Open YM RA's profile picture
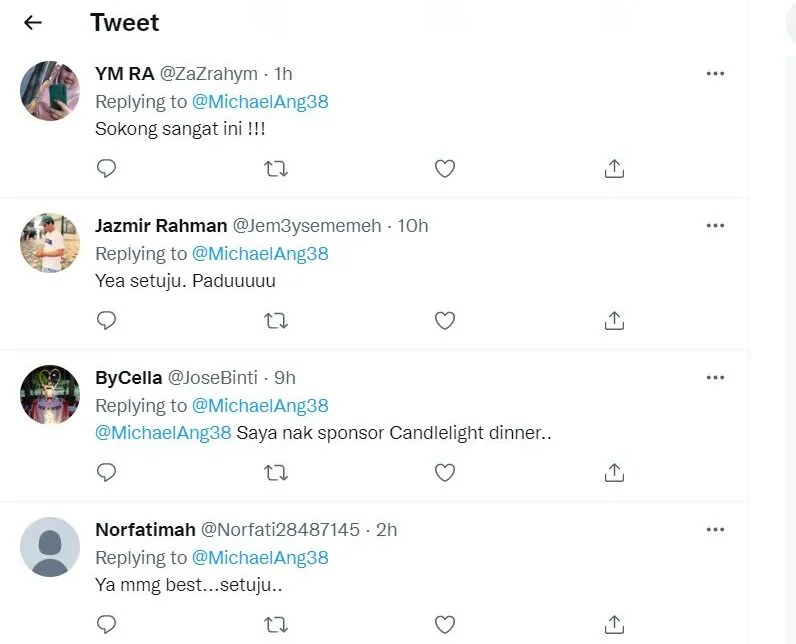The width and height of the screenshot is (796, 644). (50, 91)
